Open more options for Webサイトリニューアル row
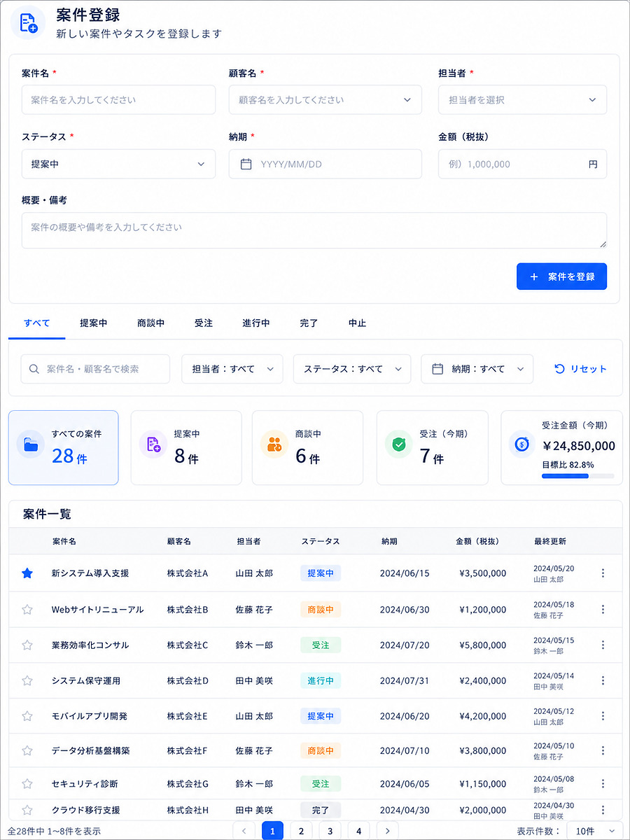630x840 pixels. point(603,609)
